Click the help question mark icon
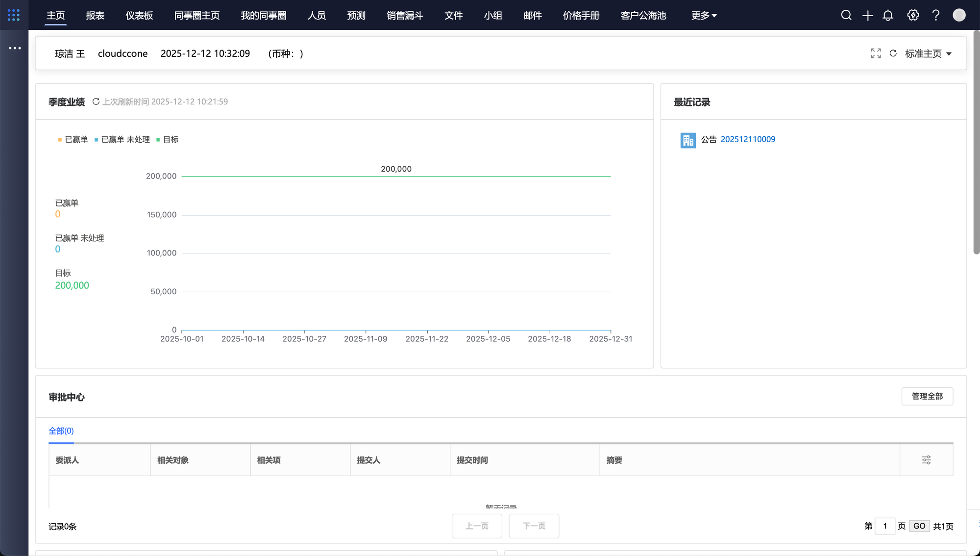This screenshot has height=556, width=980. click(936, 15)
